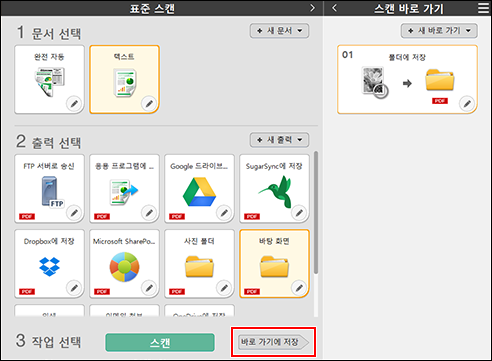Open the 새 바로 가기 dropdown
Image resolution: width=492 pixels, height=361 pixels.
pyautogui.click(x=439, y=31)
